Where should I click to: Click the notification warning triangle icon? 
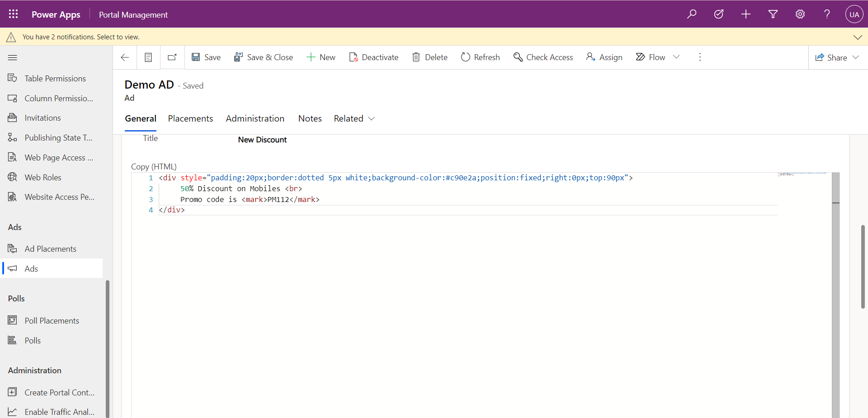11,37
